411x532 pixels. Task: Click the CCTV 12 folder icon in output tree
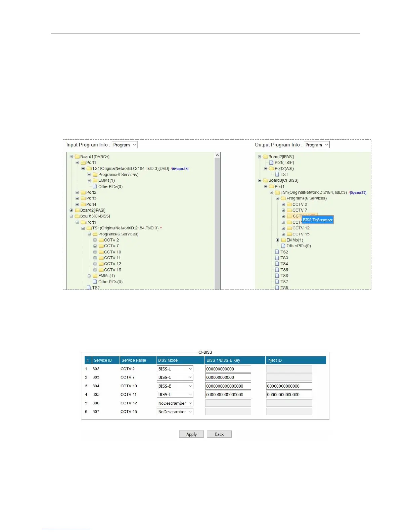click(289, 228)
